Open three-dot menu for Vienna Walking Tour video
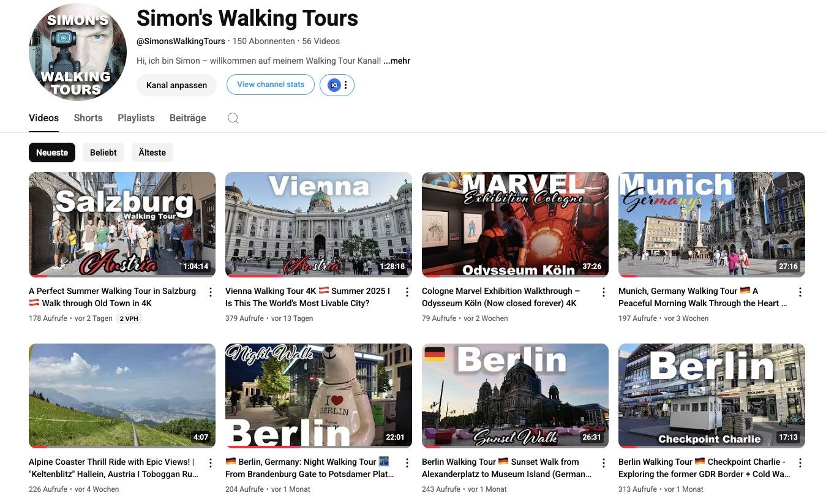The width and height of the screenshot is (826, 504). 407,292
